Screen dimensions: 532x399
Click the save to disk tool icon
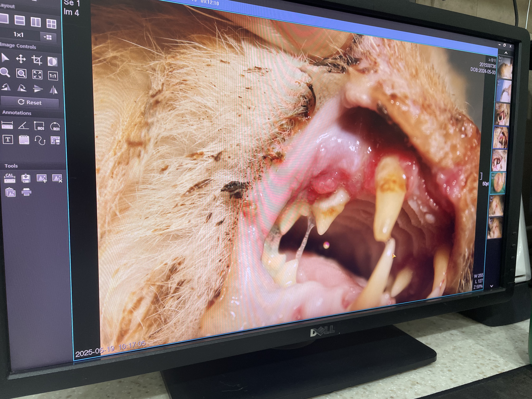[x=26, y=178]
